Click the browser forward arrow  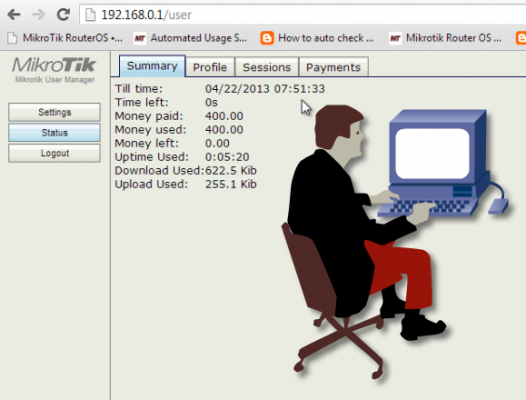click(x=39, y=14)
